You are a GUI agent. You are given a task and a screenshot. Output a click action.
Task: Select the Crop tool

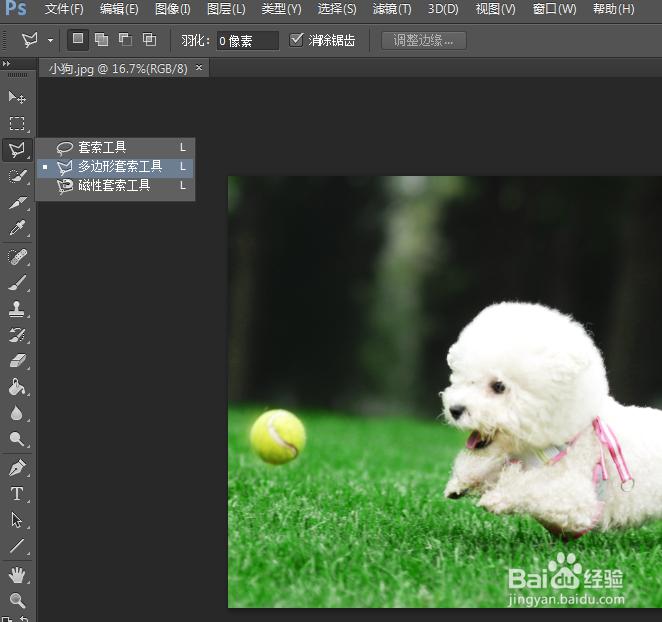point(17,203)
